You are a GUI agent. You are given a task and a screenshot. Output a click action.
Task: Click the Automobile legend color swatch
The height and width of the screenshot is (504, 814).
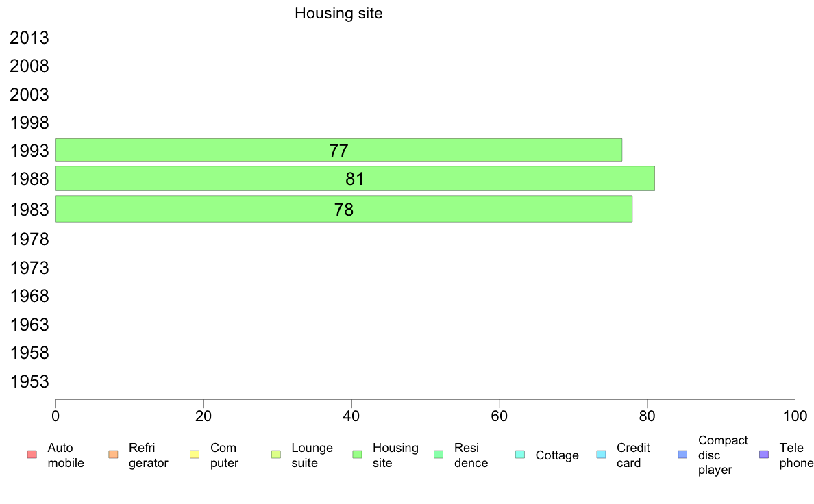32,455
